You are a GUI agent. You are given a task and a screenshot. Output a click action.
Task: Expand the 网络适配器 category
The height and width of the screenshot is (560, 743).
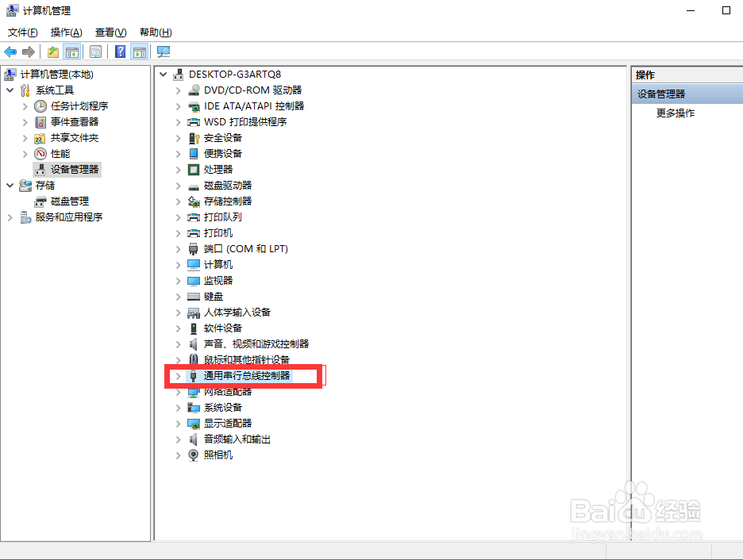point(178,392)
